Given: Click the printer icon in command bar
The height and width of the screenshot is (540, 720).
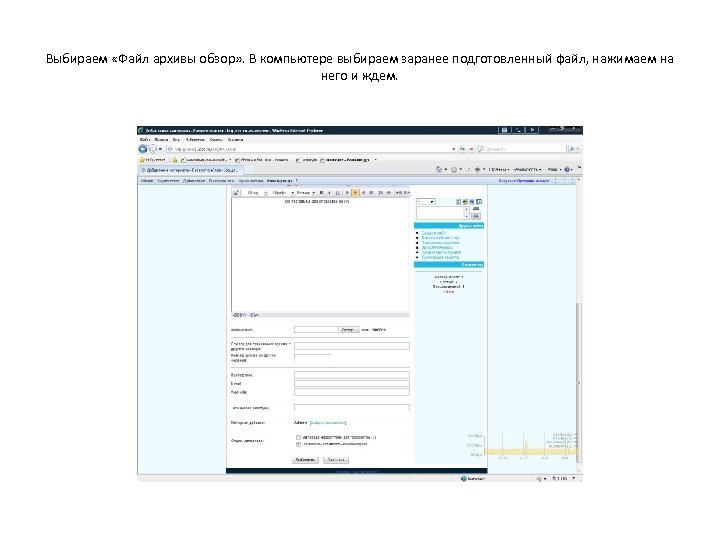Looking at the screenshot, I should tap(477, 169).
